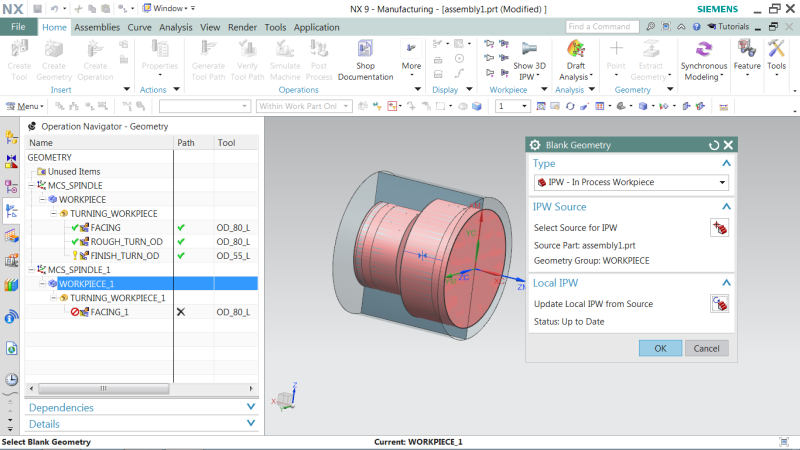Switch to the Application tab
800x450 pixels.
click(x=316, y=27)
